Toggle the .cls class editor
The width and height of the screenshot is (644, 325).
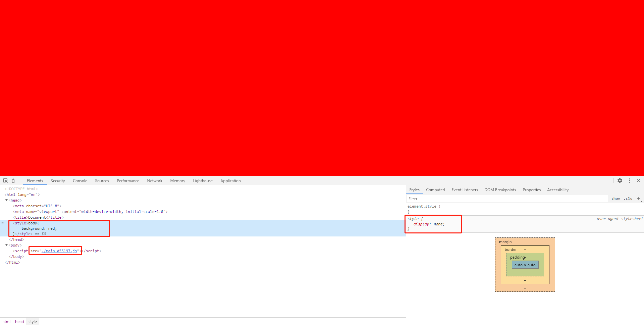pyautogui.click(x=628, y=199)
